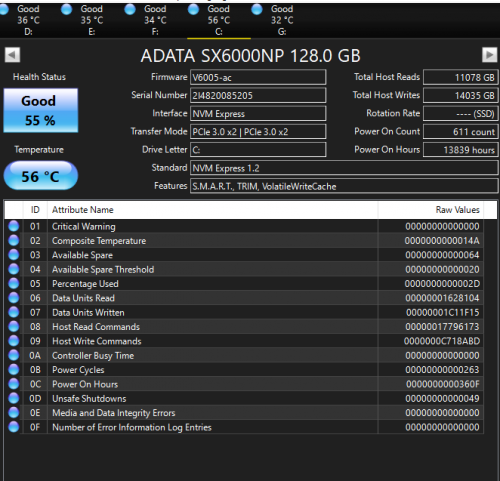Click the status orb for Host Write Commands
Viewport: 500px width, 481px height.
(14, 341)
